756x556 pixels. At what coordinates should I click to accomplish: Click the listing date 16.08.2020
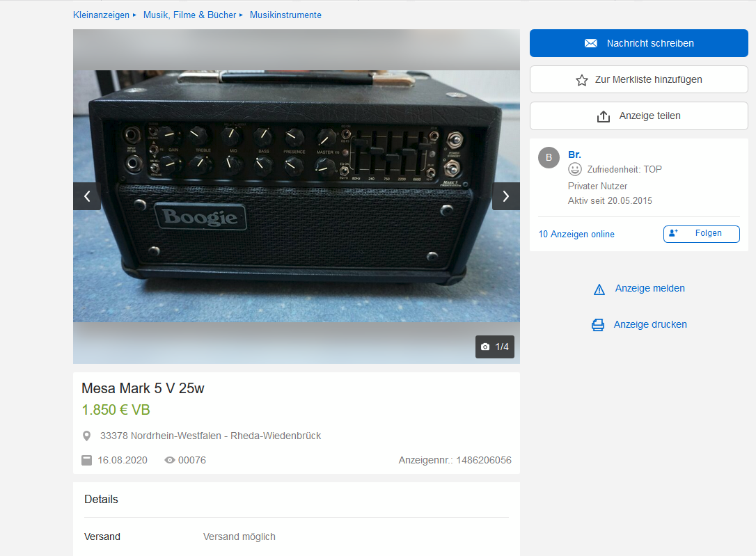(x=123, y=460)
